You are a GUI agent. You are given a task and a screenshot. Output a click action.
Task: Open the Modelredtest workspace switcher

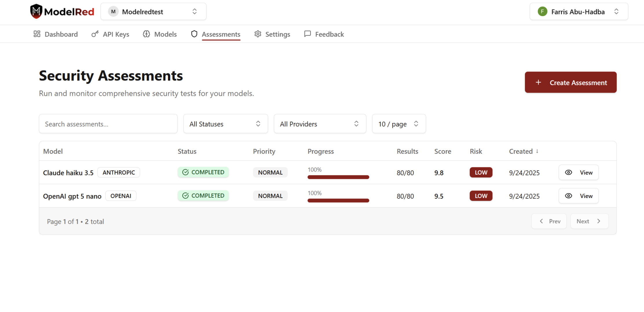click(x=153, y=12)
